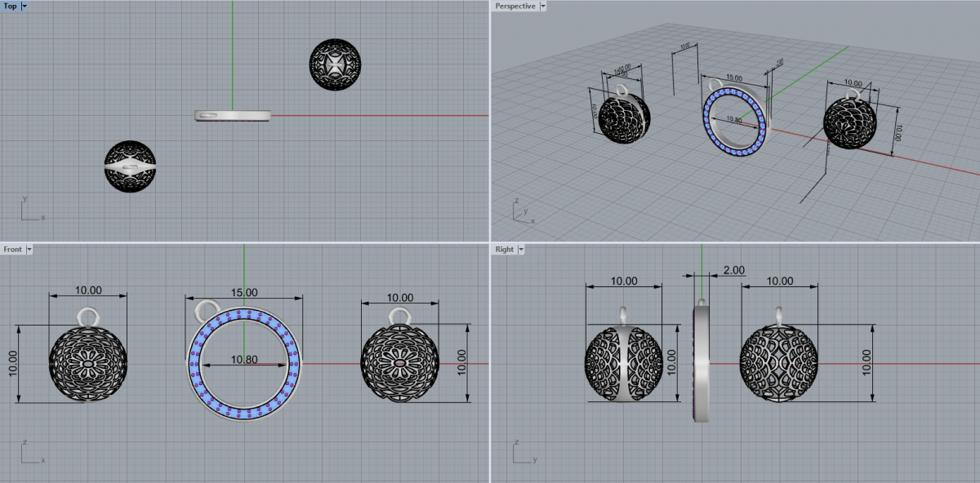Viewport: 980px width, 483px height.
Task: Click the axis icon in Top viewport
Action: click(x=31, y=210)
